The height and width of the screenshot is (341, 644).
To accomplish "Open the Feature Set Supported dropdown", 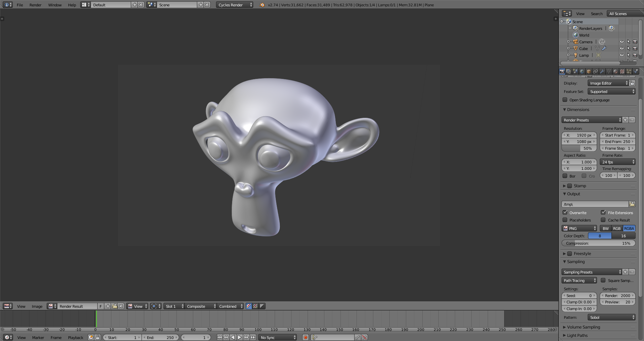I will [611, 91].
